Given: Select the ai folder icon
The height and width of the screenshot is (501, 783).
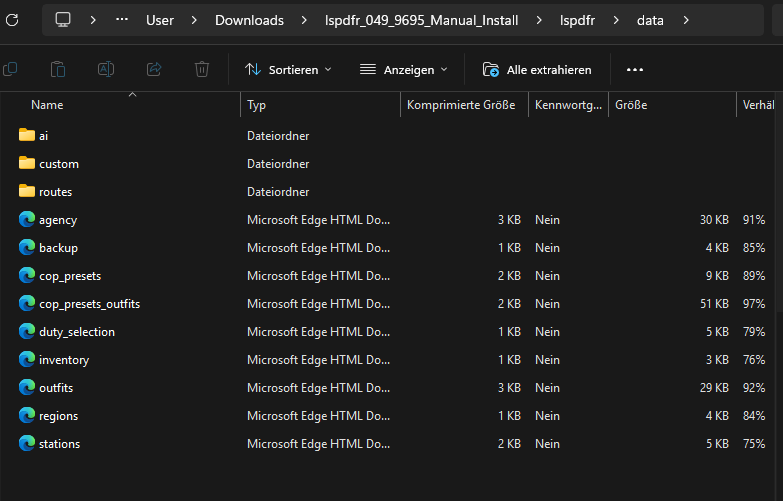Looking at the screenshot, I should (x=27, y=135).
